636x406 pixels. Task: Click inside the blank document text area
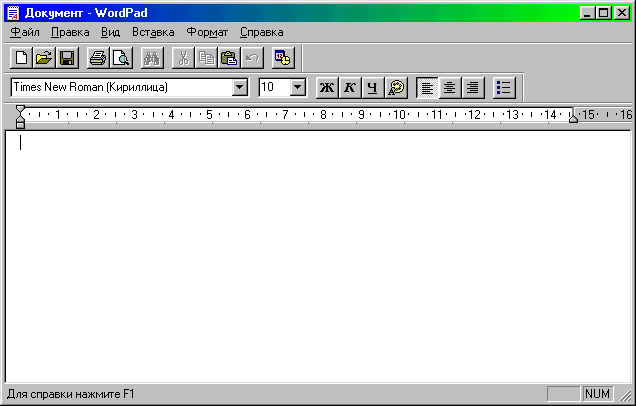pyautogui.click(x=318, y=256)
